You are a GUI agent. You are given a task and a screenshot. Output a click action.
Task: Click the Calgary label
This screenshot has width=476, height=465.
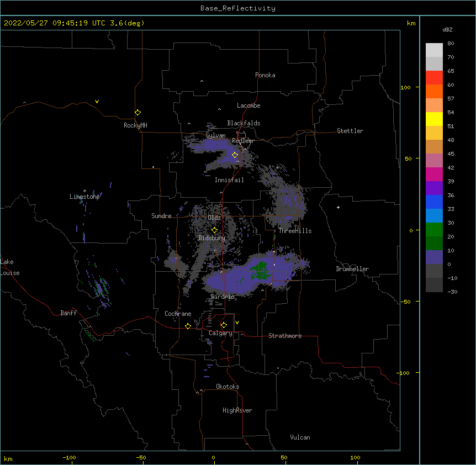click(x=220, y=333)
